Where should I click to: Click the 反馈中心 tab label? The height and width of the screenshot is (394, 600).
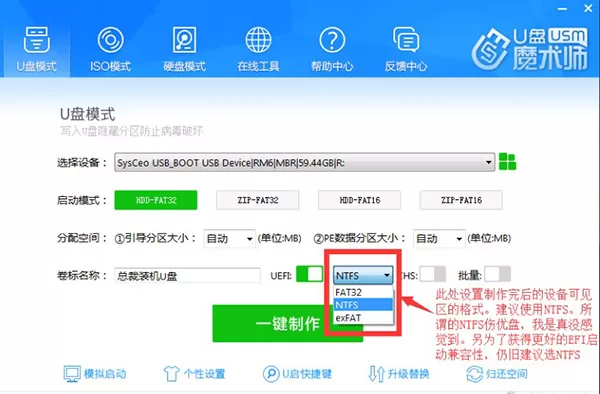(x=406, y=66)
